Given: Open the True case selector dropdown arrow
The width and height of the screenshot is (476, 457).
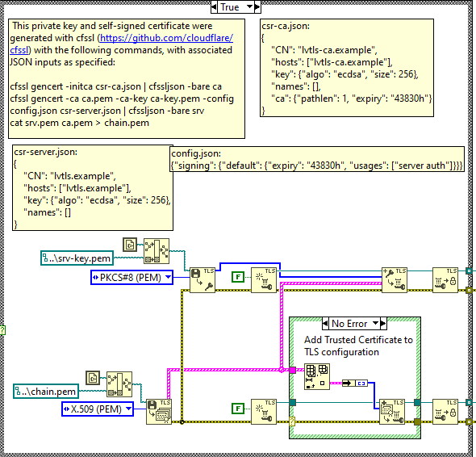Looking at the screenshot, I should pyautogui.click(x=249, y=6).
